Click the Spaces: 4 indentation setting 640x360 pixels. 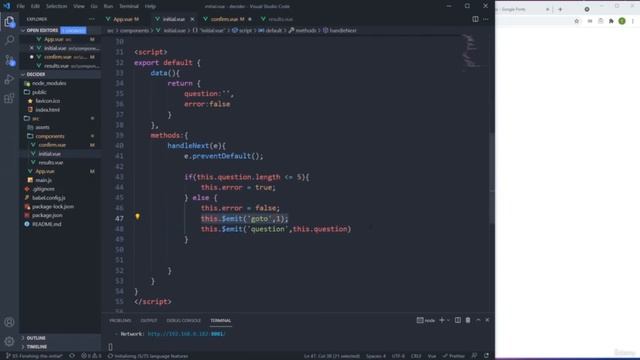coord(376,356)
